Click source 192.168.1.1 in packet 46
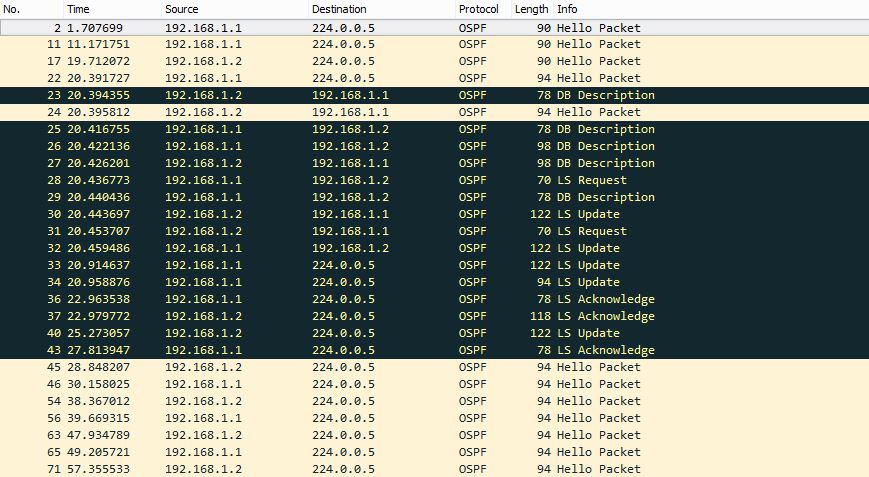The height and width of the screenshot is (477, 869). pos(203,384)
